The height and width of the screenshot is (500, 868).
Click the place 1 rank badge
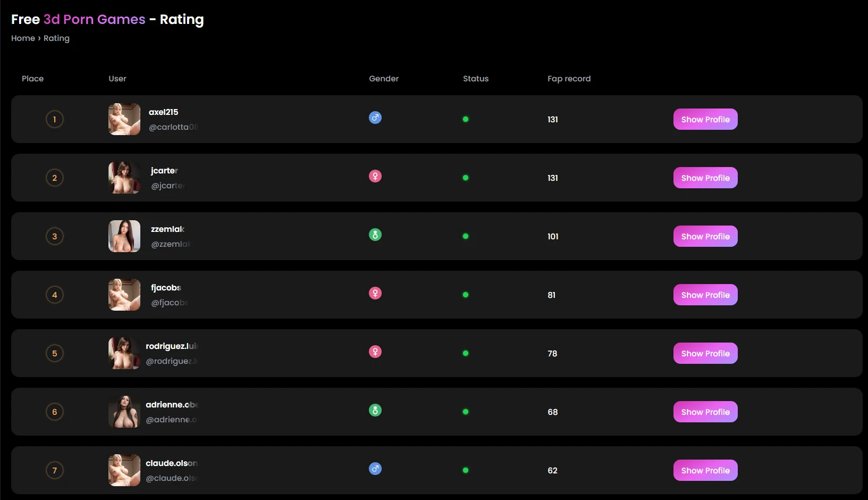pyautogui.click(x=55, y=119)
